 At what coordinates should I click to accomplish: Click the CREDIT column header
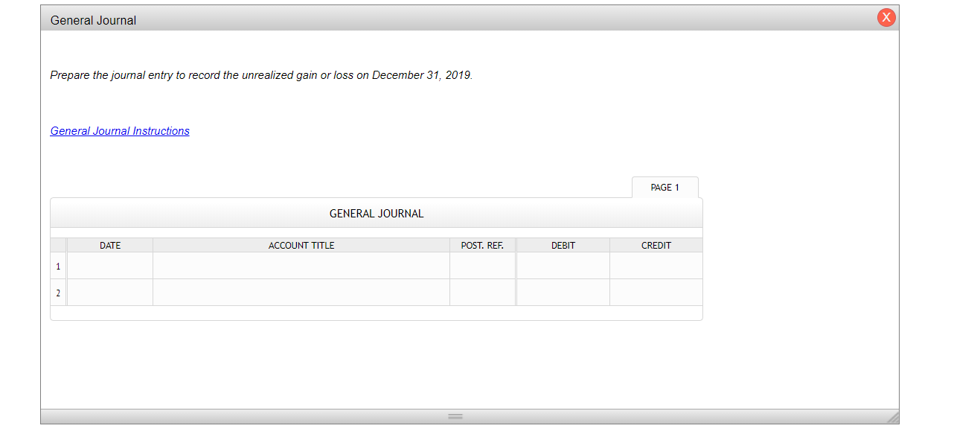point(656,245)
